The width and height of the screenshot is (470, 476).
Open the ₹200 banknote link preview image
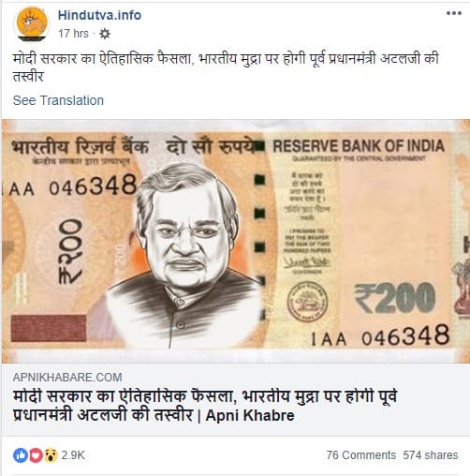(x=236, y=241)
